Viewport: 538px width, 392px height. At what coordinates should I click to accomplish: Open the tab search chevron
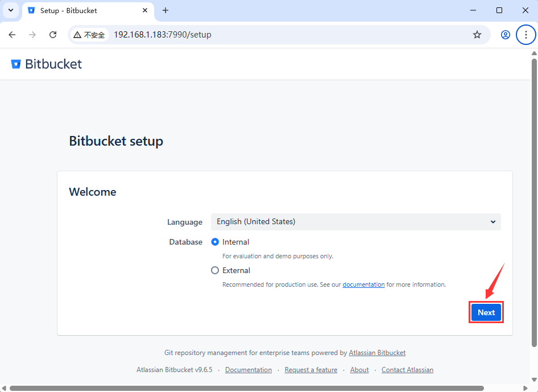tap(11, 10)
